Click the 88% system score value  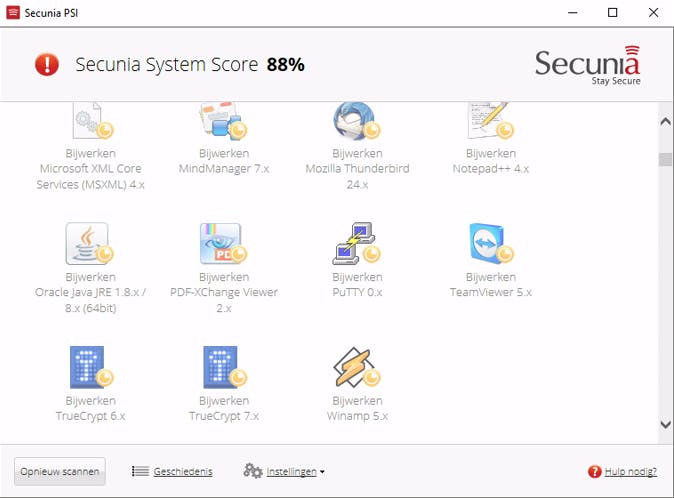click(x=285, y=65)
